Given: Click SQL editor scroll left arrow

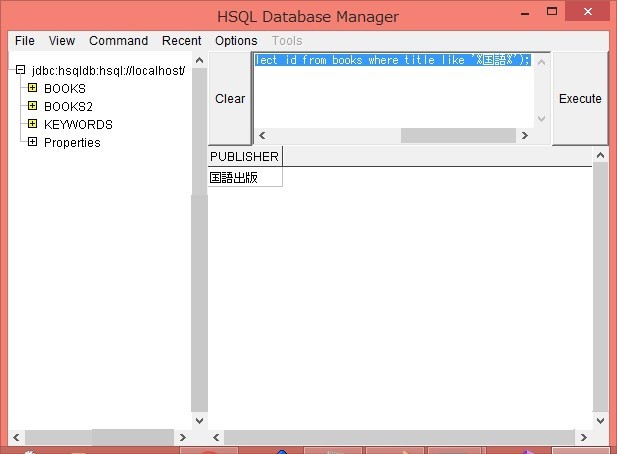Looking at the screenshot, I should 262,135.
